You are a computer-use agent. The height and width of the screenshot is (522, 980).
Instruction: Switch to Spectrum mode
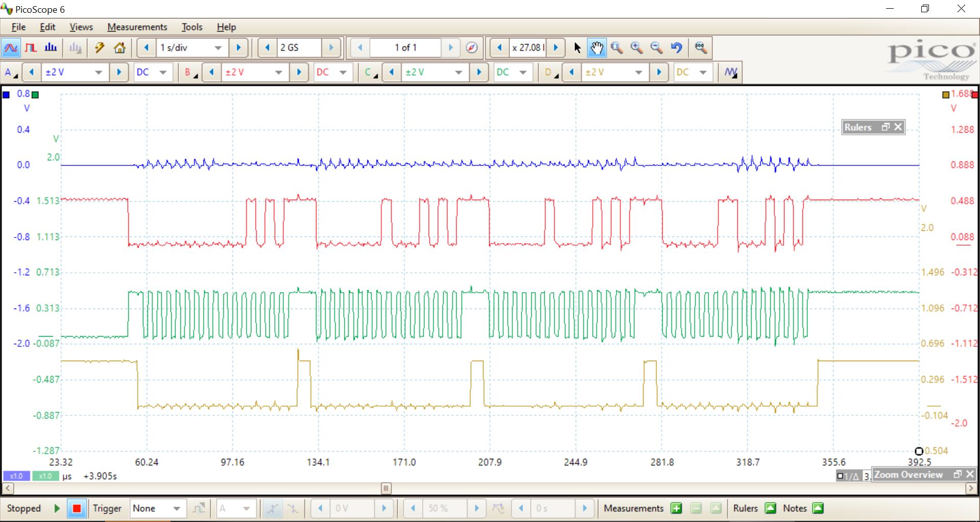[x=51, y=48]
